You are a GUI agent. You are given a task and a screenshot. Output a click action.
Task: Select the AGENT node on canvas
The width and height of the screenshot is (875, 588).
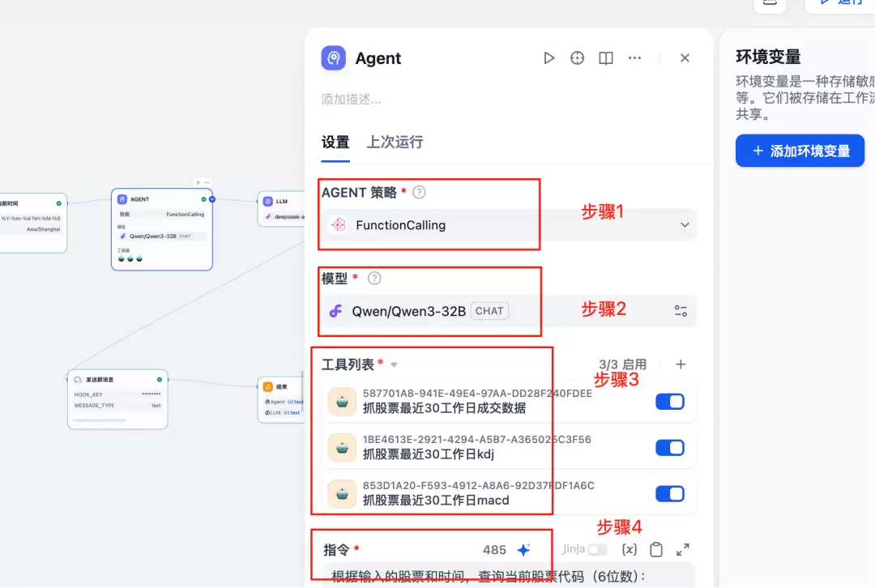coord(162,229)
